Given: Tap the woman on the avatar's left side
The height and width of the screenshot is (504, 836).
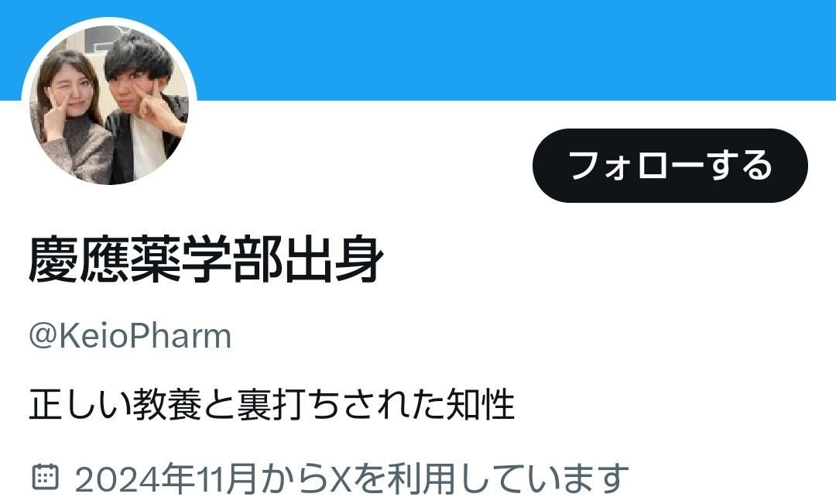Looking at the screenshot, I should click(70, 118).
